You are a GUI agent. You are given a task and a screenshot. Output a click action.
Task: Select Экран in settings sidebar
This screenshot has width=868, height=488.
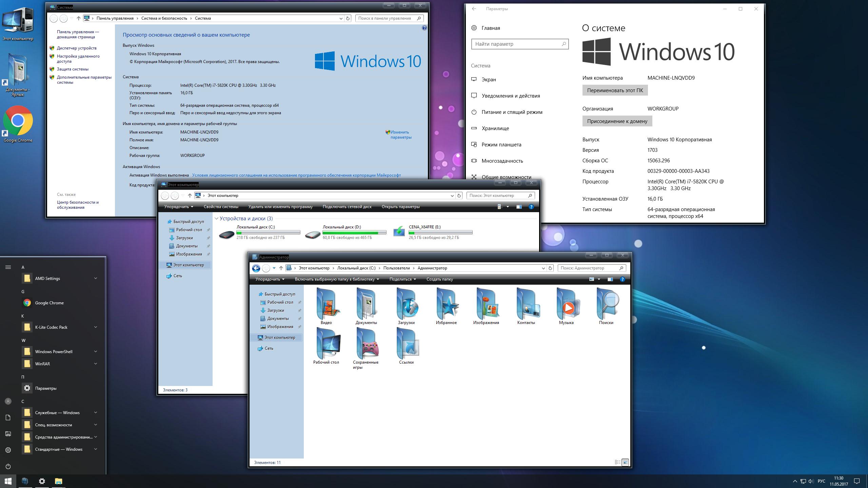pyautogui.click(x=489, y=80)
